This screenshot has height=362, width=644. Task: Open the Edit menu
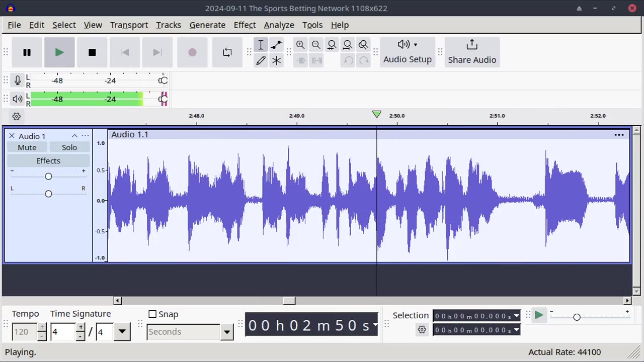point(37,25)
